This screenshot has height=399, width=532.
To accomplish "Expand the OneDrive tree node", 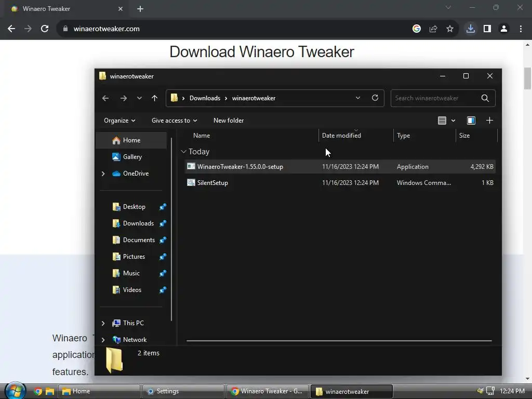I will point(103,174).
